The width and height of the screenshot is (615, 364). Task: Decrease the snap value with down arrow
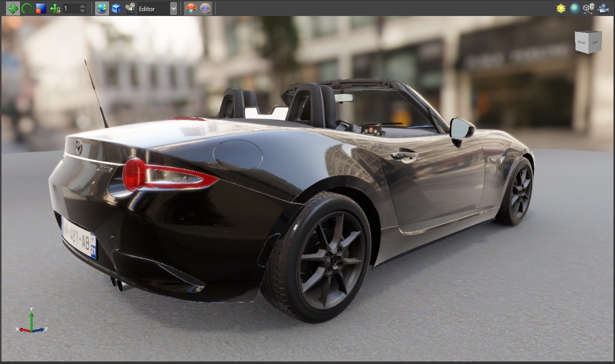[x=83, y=11]
